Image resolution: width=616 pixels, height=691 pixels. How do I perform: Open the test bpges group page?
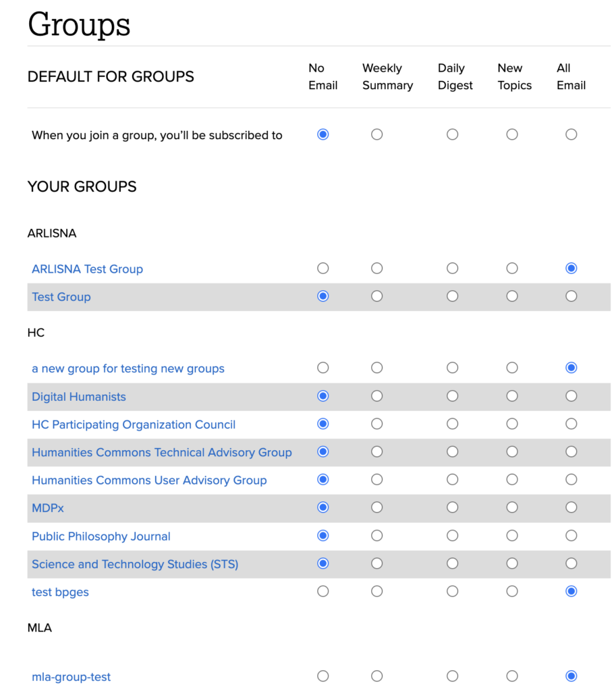(x=60, y=592)
